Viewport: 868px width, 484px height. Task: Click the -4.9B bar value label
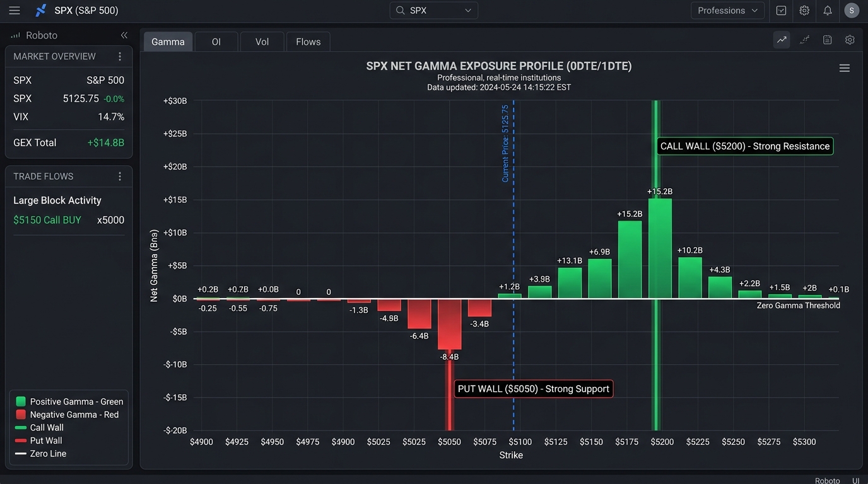click(389, 318)
